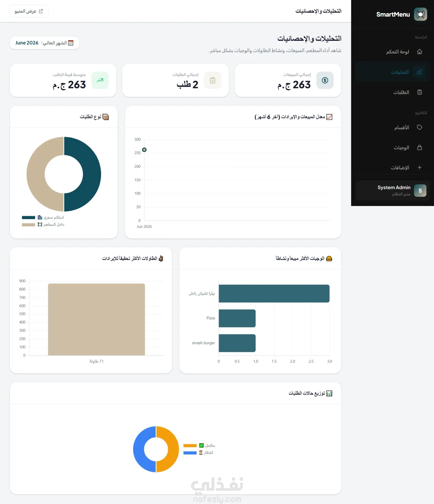This screenshot has width=434, height=504.
Task: Click the add-ons plus icon
Action: pos(419,168)
